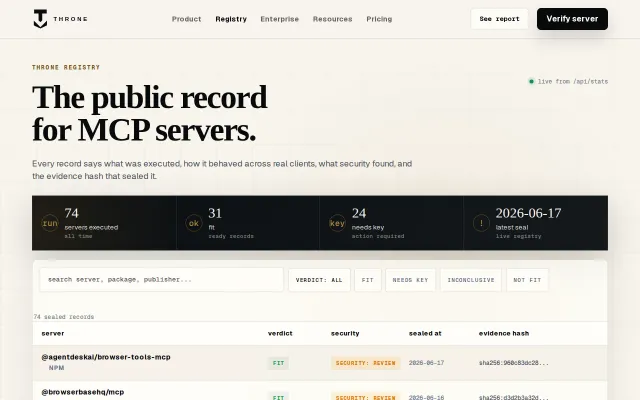Click the '74 sealed records' text

[64, 317]
